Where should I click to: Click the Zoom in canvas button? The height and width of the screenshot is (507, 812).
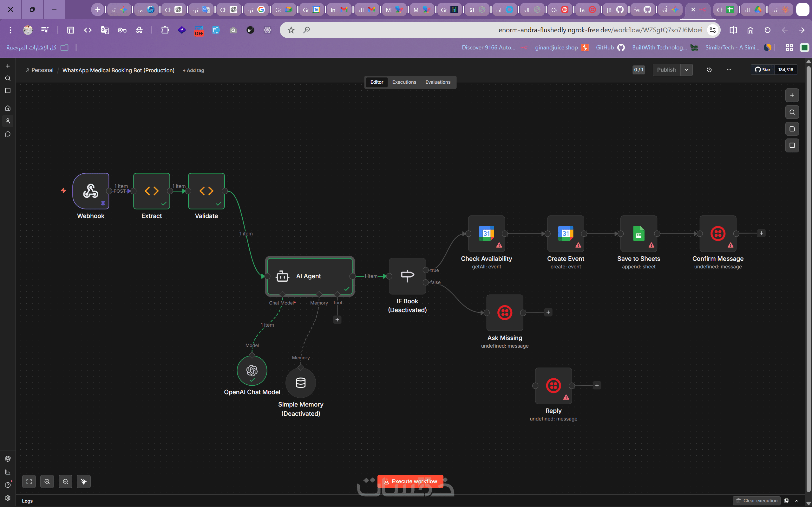point(47,482)
